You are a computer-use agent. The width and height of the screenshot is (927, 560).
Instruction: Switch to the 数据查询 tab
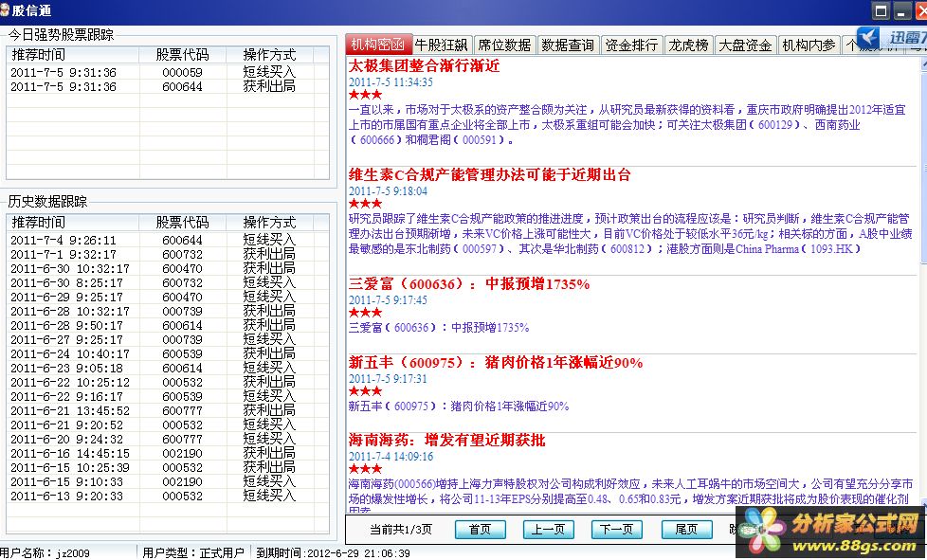pyautogui.click(x=568, y=45)
